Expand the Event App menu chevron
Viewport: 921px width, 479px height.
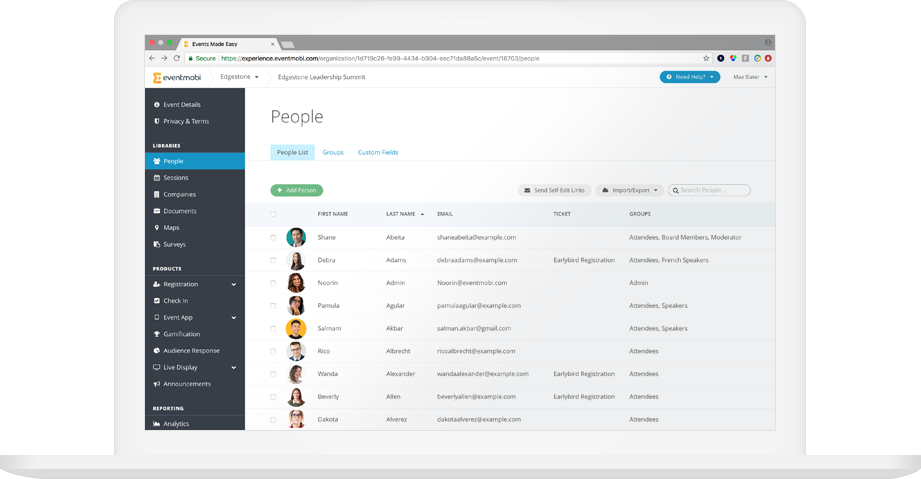point(234,317)
